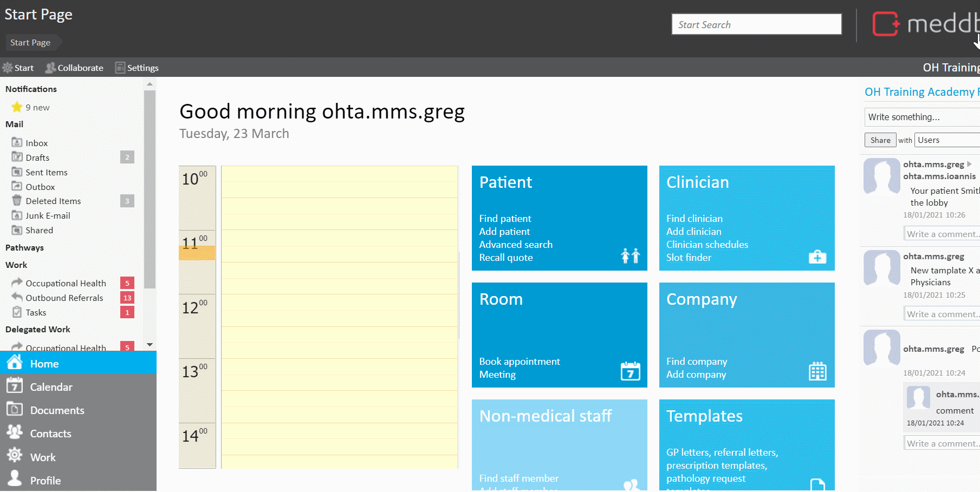Open the Calendar icon in sidebar

click(15, 386)
